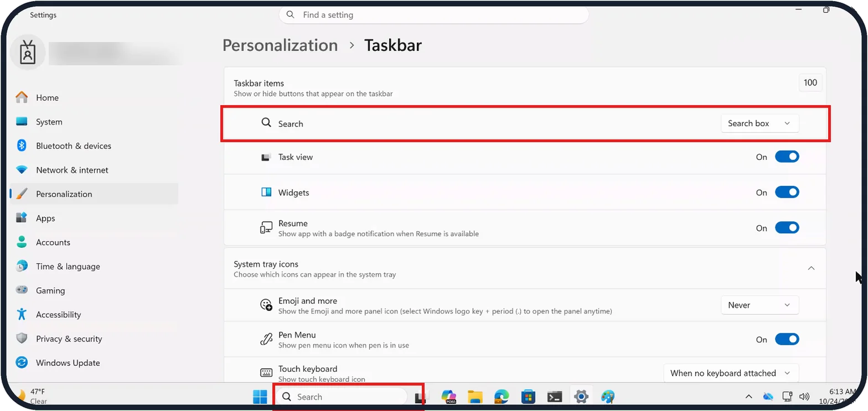Open Microsoft 365 Copilot from taskbar
Viewport: 868px width, 411px height.
448,397
